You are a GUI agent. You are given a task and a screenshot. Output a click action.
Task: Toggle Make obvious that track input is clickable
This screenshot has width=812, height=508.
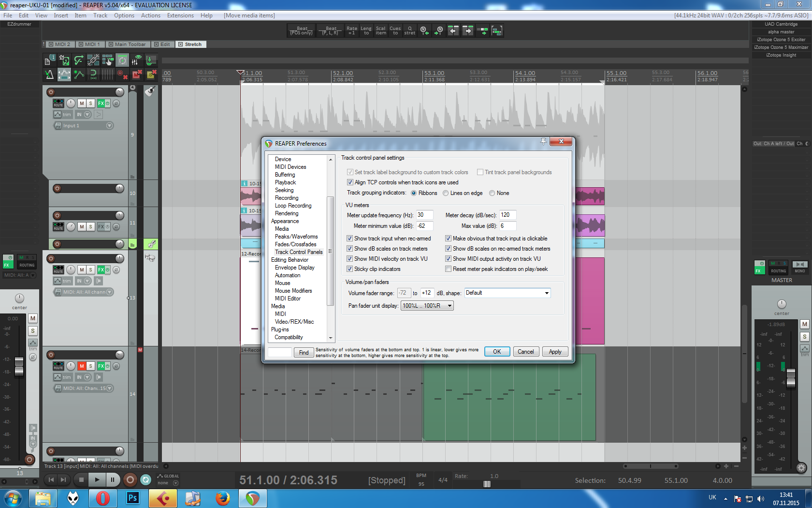[448, 239]
